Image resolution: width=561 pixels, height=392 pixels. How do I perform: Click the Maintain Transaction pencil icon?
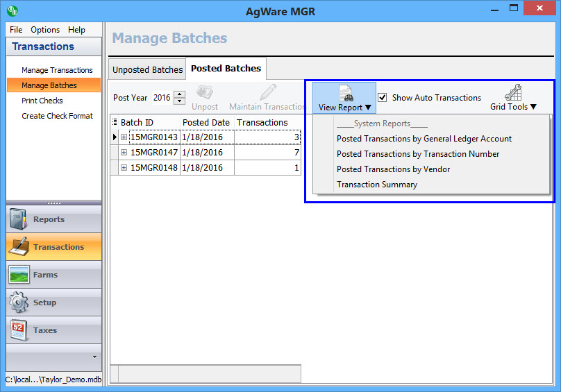coord(268,93)
